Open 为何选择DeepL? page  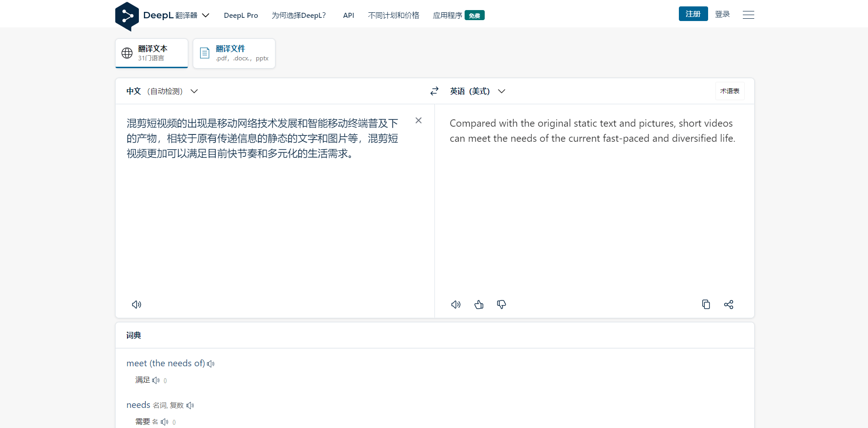[299, 16]
